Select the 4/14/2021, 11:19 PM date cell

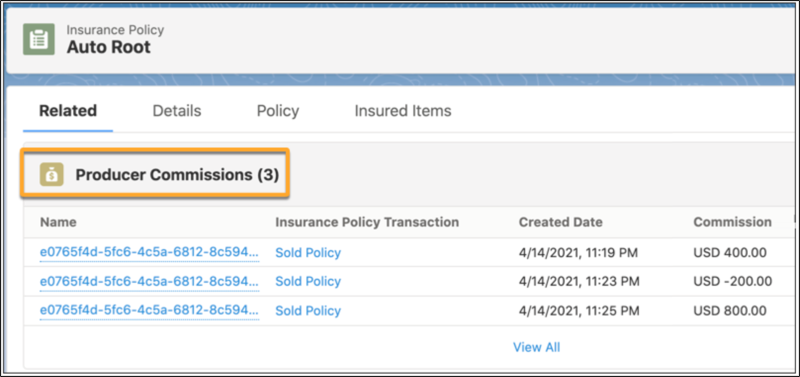click(x=578, y=253)
